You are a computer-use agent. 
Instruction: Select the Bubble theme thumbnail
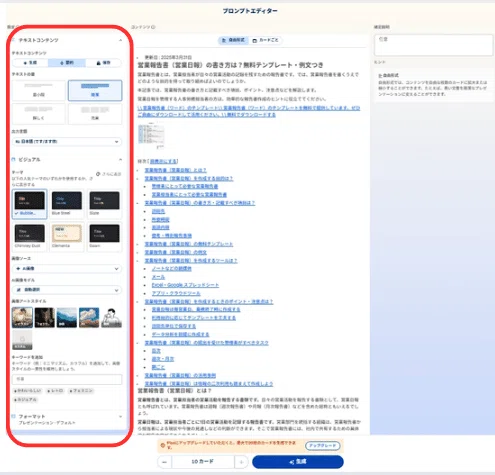point(29,204)
